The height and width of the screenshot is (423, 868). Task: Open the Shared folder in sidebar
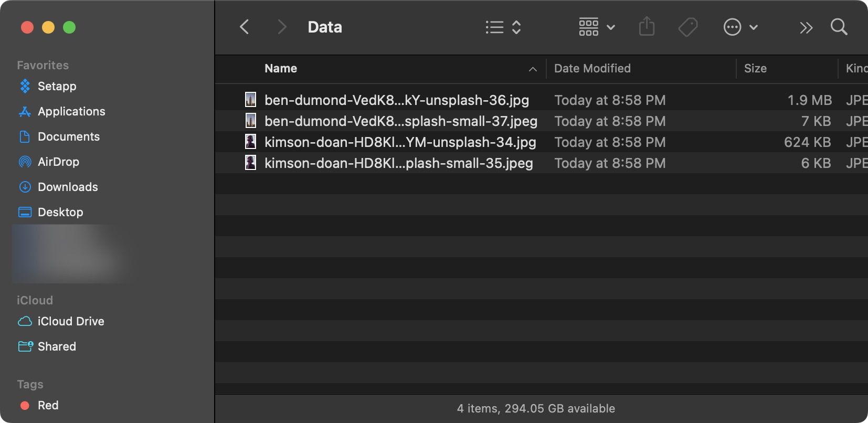tap(57, 346)
